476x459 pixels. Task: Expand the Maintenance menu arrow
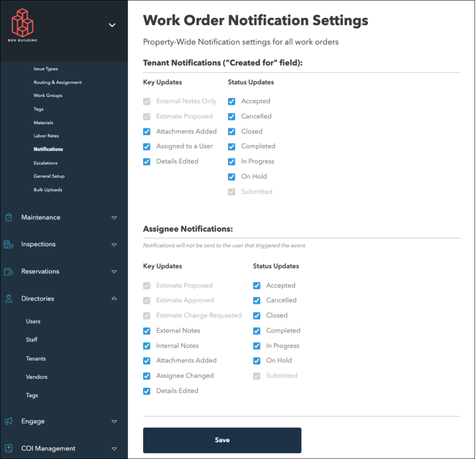(x=114, y=218)
